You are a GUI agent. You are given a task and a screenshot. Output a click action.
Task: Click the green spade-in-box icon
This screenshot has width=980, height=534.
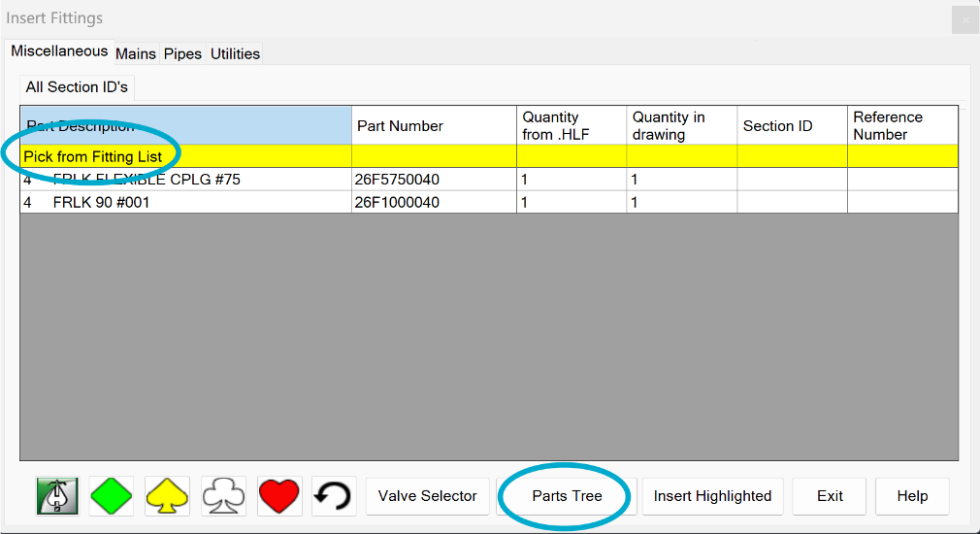[x=57, y=496]
